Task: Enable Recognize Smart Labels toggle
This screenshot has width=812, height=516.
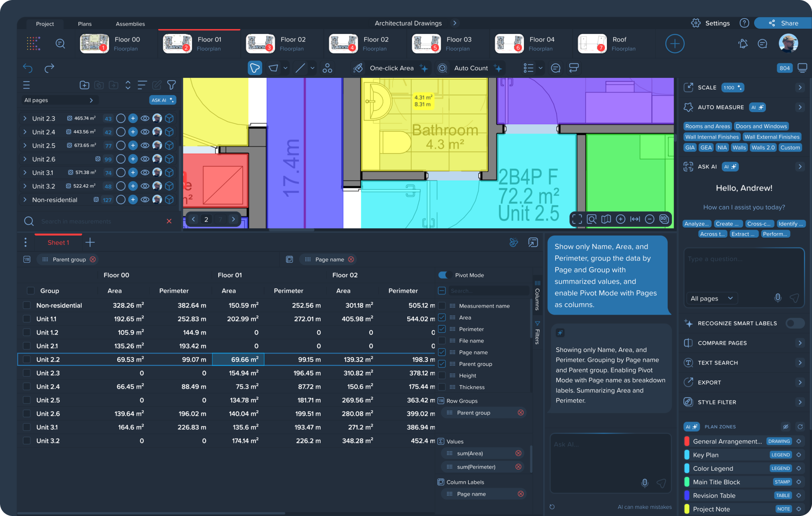Action: (795, 323)
